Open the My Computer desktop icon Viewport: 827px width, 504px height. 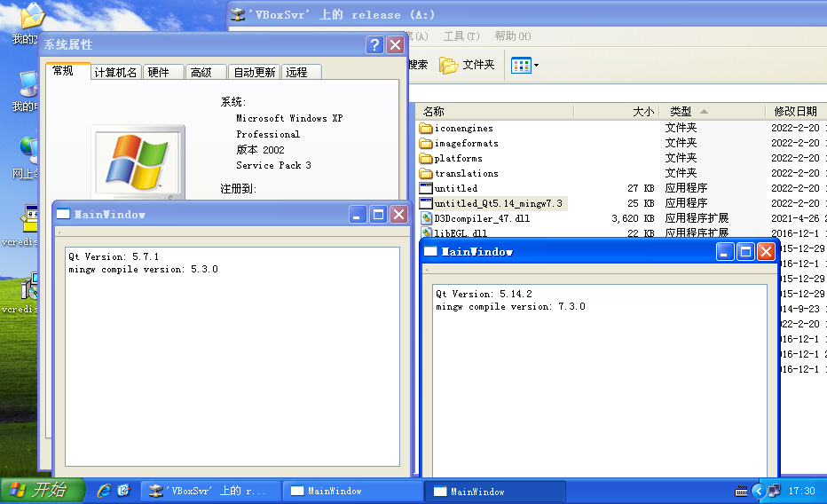tap(29, 84)
